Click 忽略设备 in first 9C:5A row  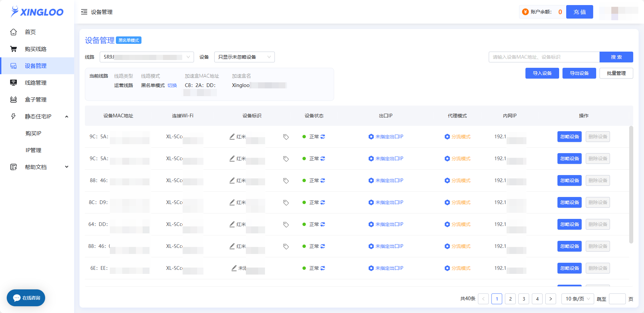570,137
